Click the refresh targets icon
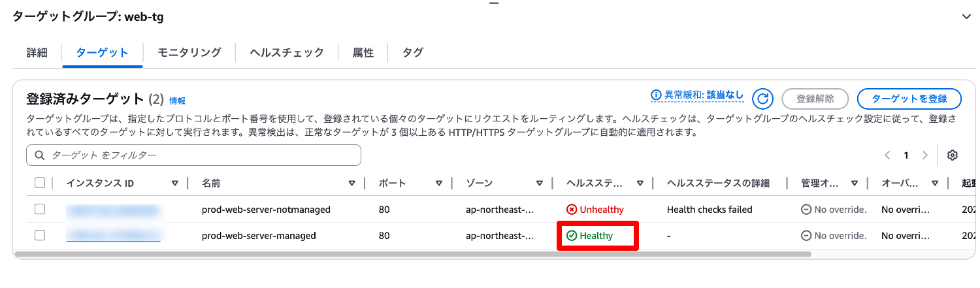980x288 pixels. point(762,99)
